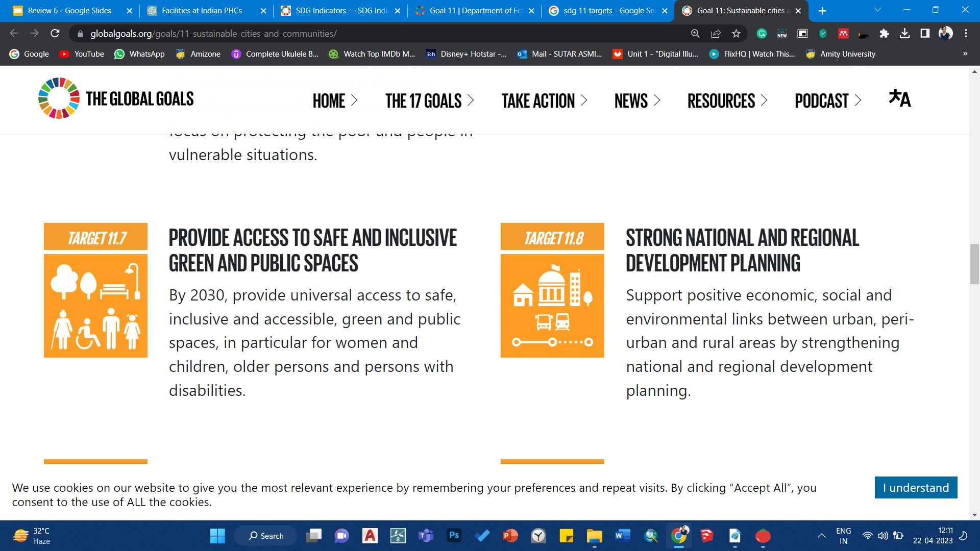
Task: Bookmark this page with the star icon
Action: point(736,34)
